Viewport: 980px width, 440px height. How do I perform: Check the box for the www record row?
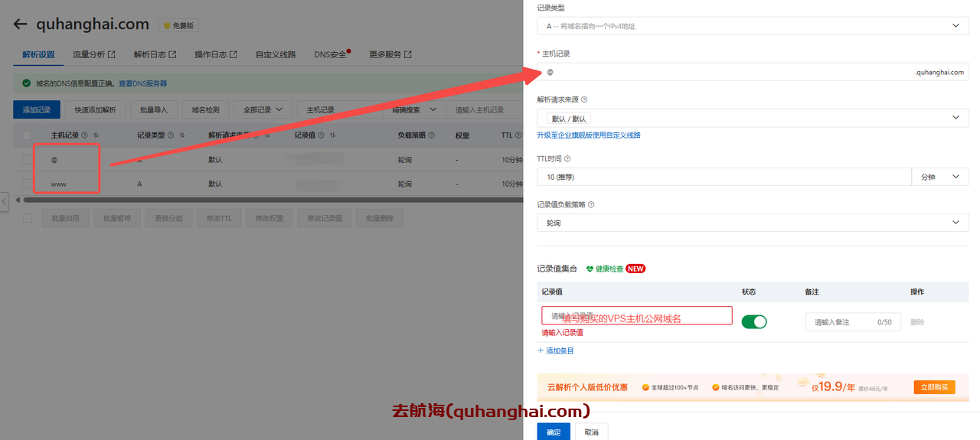[27, 184]
